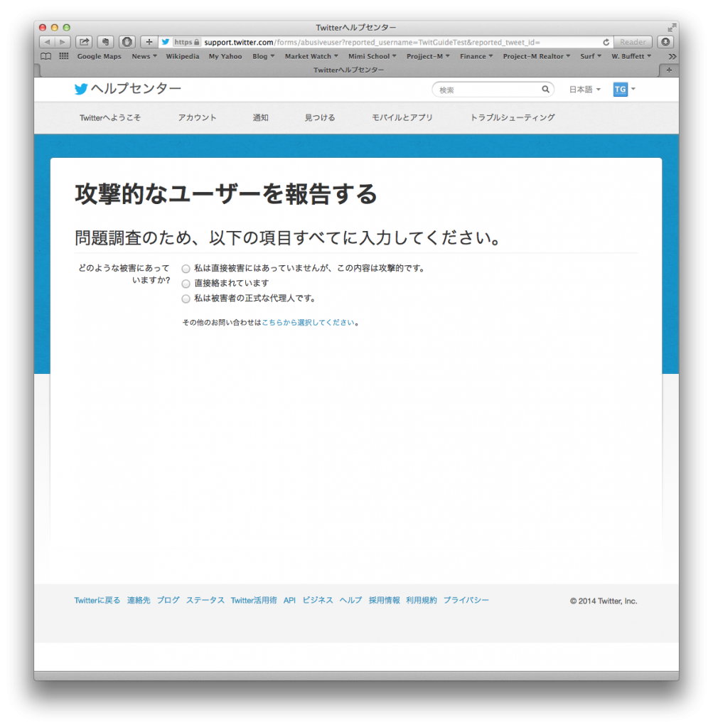This screenshot has width=713, height=728.
Task: Open the トラブルシューティング nav menu
Action: click(513, 117)
